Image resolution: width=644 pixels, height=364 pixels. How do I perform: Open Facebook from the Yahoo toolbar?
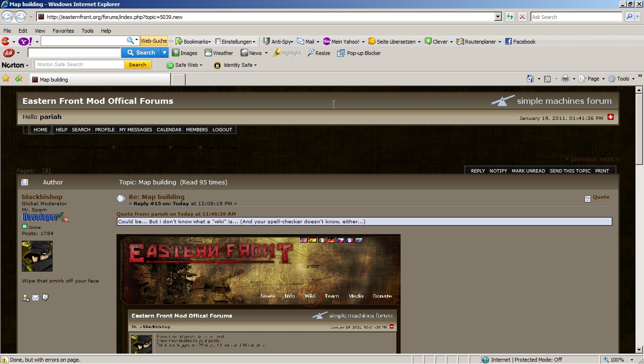[520, 42]
